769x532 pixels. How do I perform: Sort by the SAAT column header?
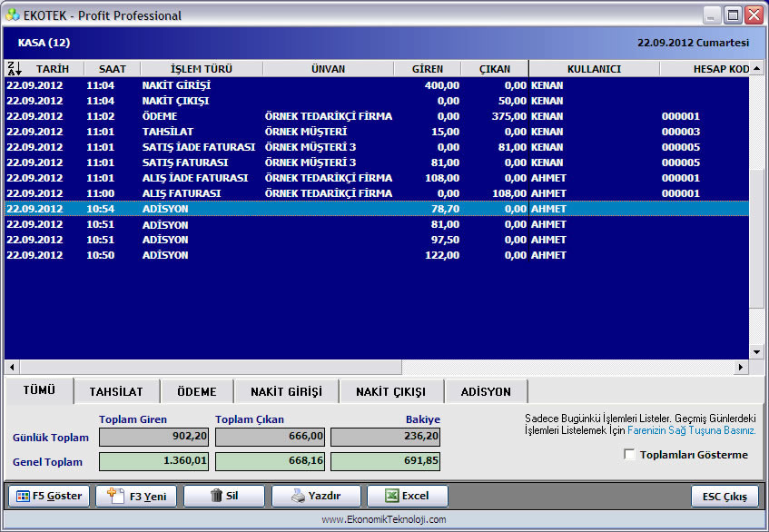pyautogui.click(x=113, y=69)
